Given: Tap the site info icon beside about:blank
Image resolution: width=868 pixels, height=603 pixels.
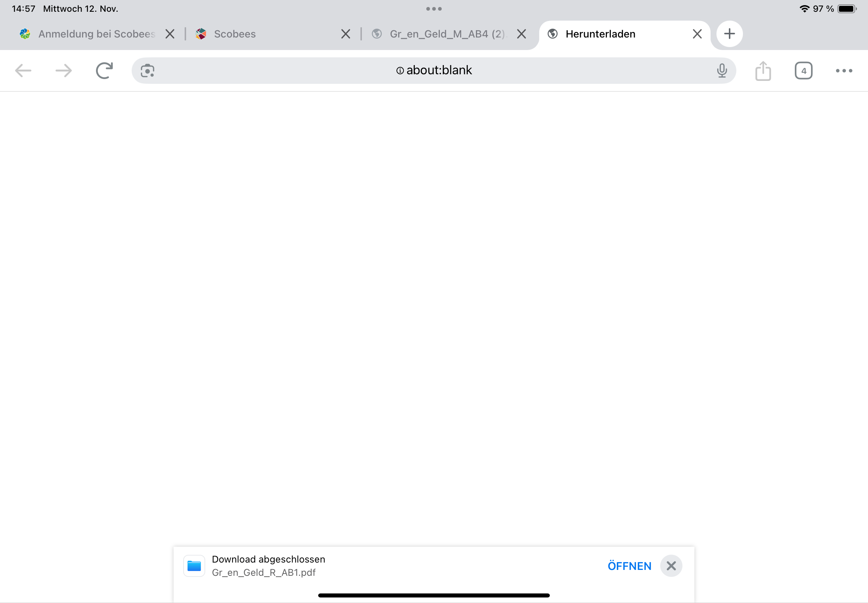Looking at the screenshot, I should click(x=400, y=71).
